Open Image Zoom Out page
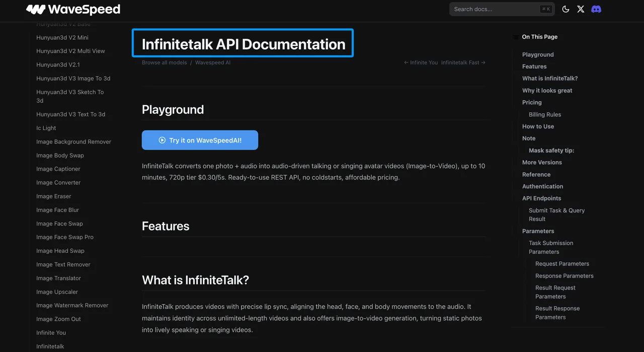The width and height of the screenshot is (644, 352). (58, 319)
